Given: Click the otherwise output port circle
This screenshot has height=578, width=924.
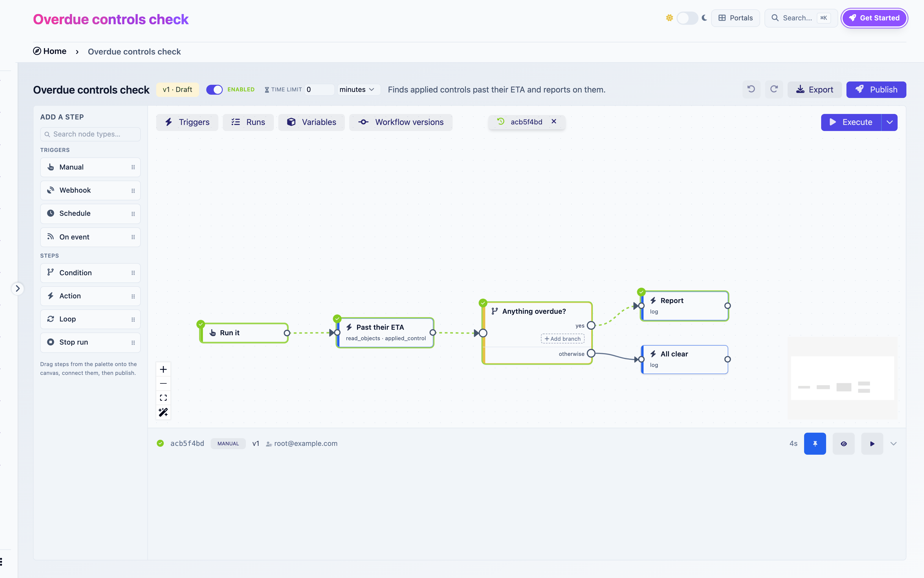Looking at the screenshot, I should (x=591, y=353).
